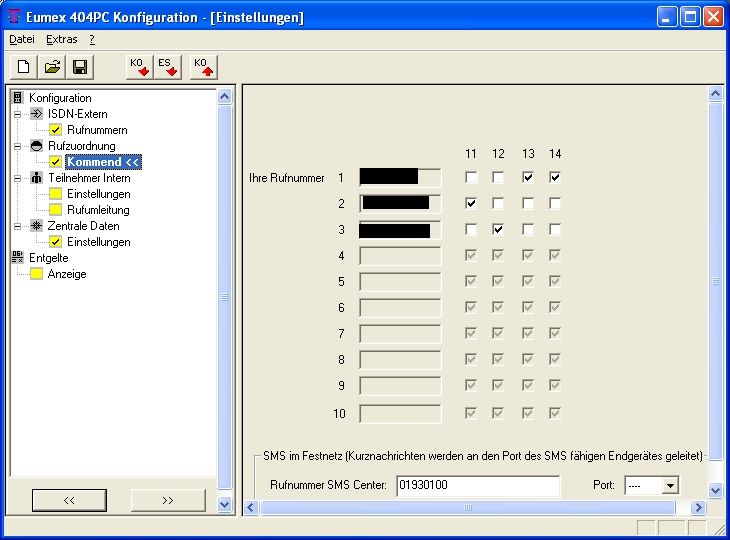Click vertical scrollbar thumb of settings pane

click(x=715, y=281)
